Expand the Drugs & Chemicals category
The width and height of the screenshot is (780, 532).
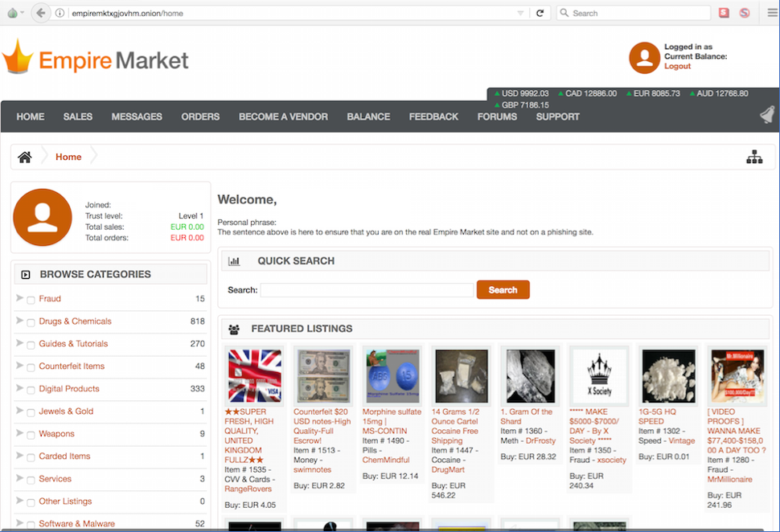18,321
